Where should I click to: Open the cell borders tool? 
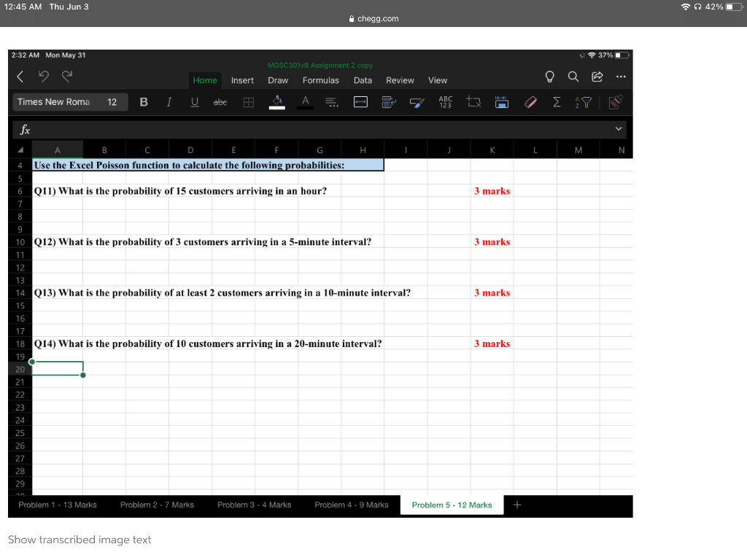(249, 102)
